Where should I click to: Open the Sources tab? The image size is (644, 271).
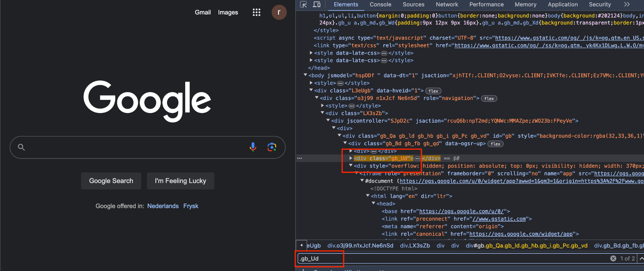click(414, 4)
